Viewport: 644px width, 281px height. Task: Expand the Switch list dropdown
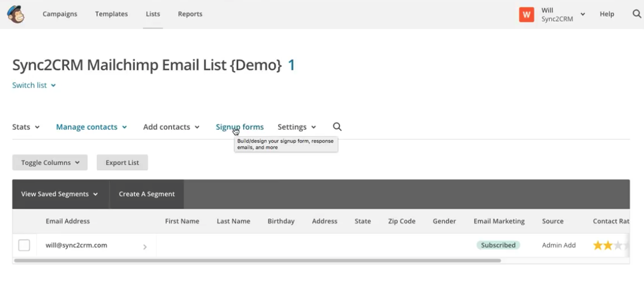click(34, 85)
